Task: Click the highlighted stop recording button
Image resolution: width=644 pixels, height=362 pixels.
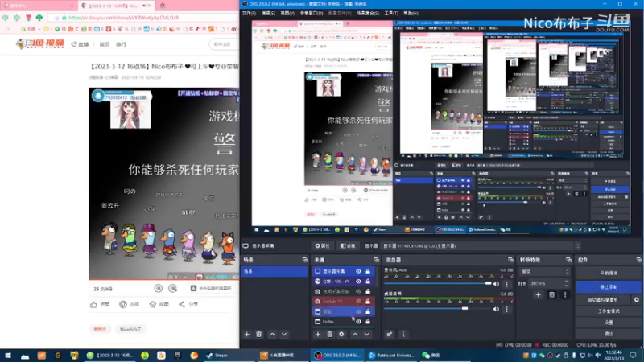Action: [609, 287]
